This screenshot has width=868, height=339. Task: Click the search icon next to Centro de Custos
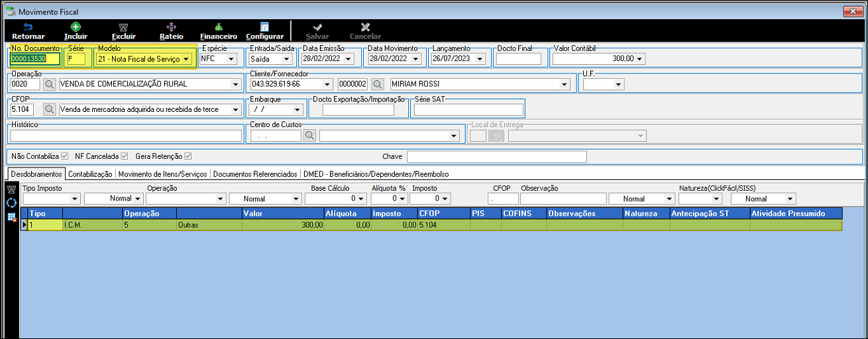coord(309,135)
